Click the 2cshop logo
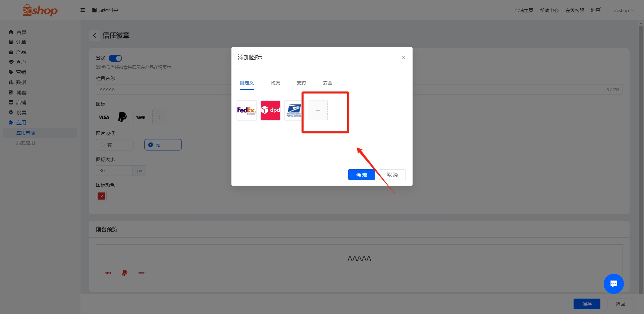 [x=40, y=10]
